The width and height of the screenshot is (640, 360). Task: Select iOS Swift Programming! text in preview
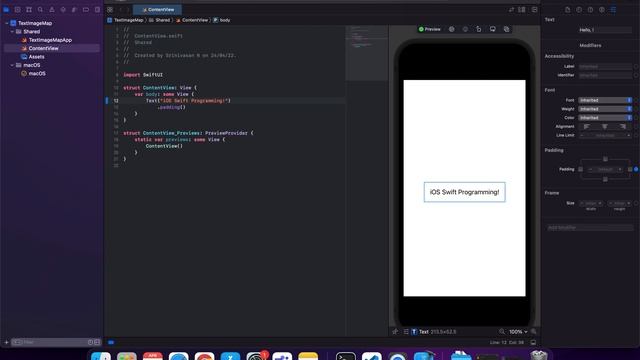(464, 192)
